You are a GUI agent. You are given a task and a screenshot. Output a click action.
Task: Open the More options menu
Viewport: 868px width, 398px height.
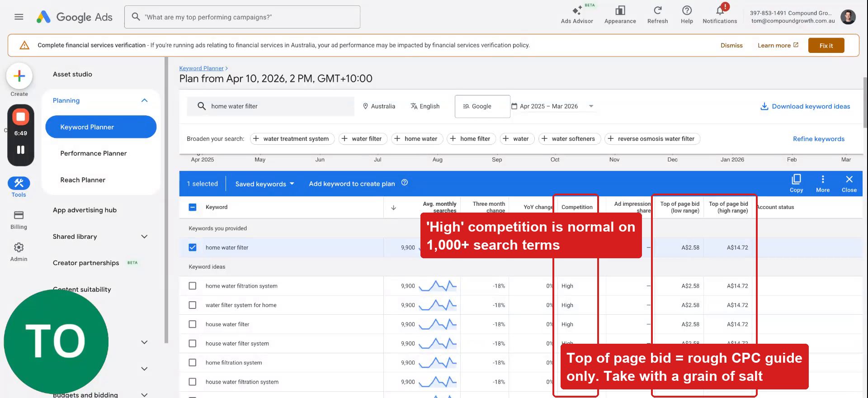click(823, 183)
